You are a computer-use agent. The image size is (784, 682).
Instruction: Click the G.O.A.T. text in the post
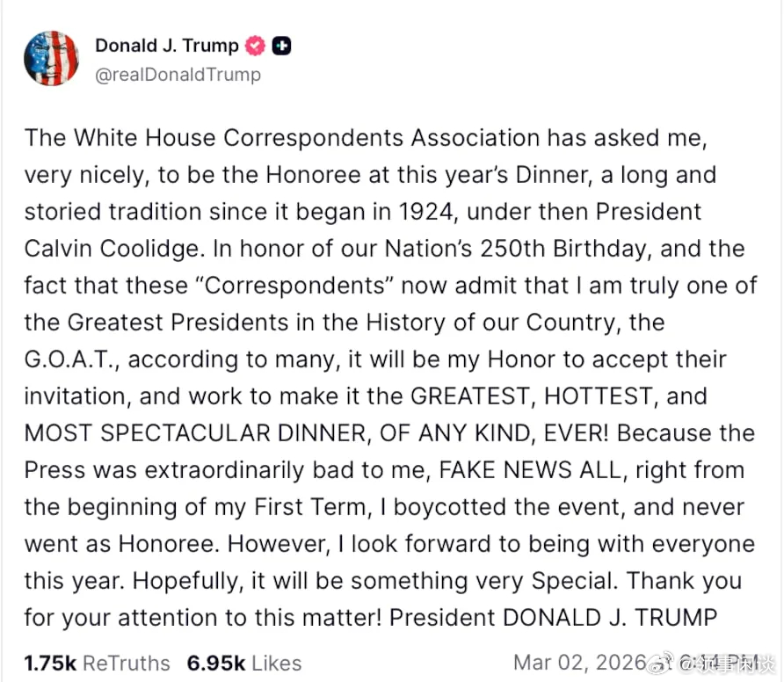[x=69, y=359]
